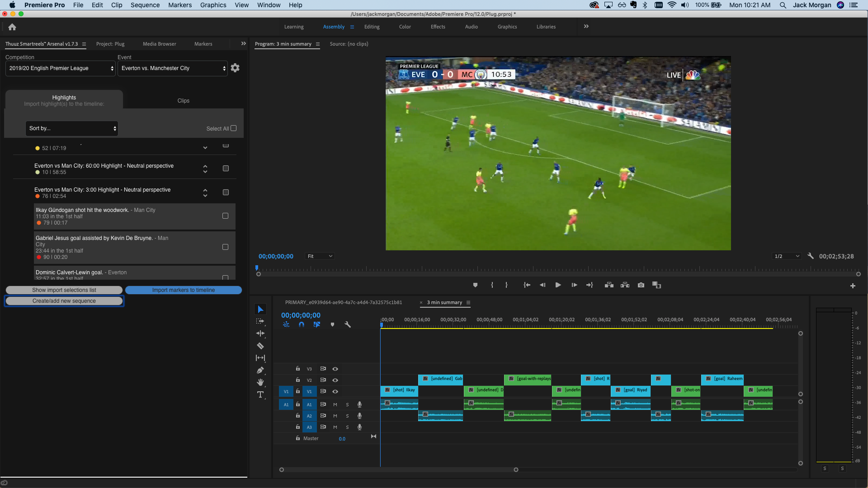
Task: Click the timeline zoom scrollbar handle at bottom
Action: pyautogui.click(x=516, y=470)
